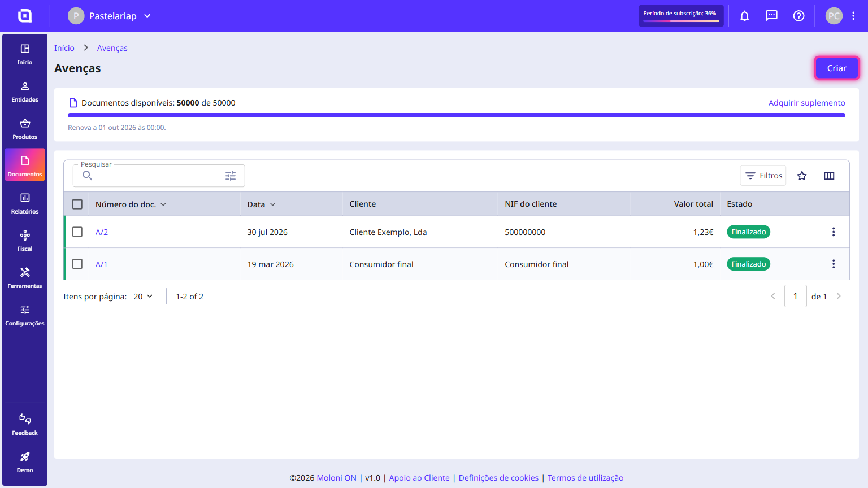Open Produtos in the sidebar
Image resolution: width=868 pixels, height=488 pixels.
pos(25,129)
